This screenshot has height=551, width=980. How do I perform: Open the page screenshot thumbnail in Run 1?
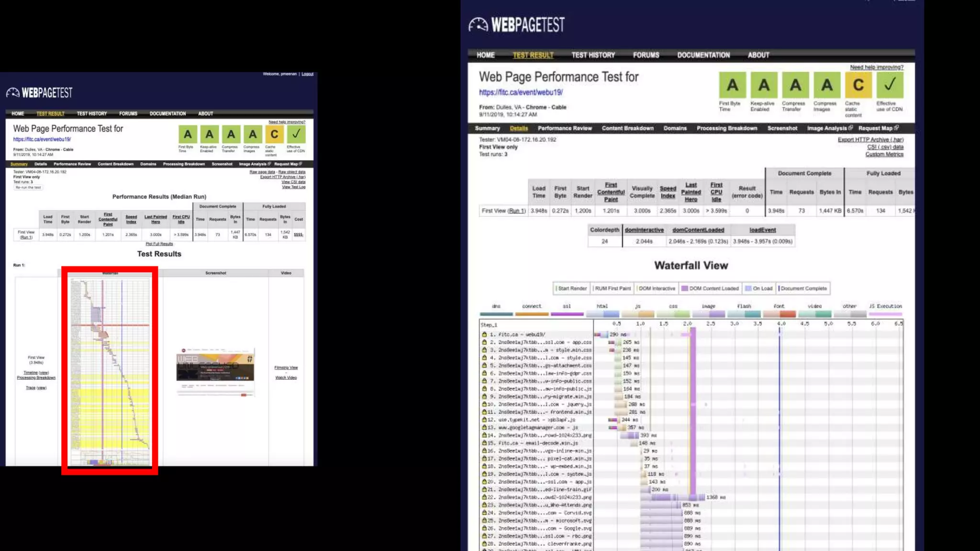click(215, 371)
